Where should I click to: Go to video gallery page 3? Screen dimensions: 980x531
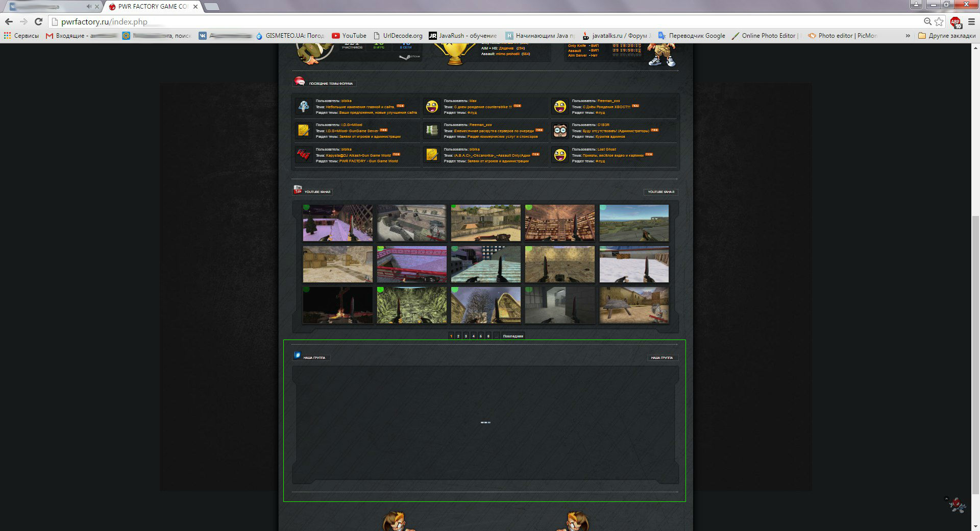pos(465,336)
